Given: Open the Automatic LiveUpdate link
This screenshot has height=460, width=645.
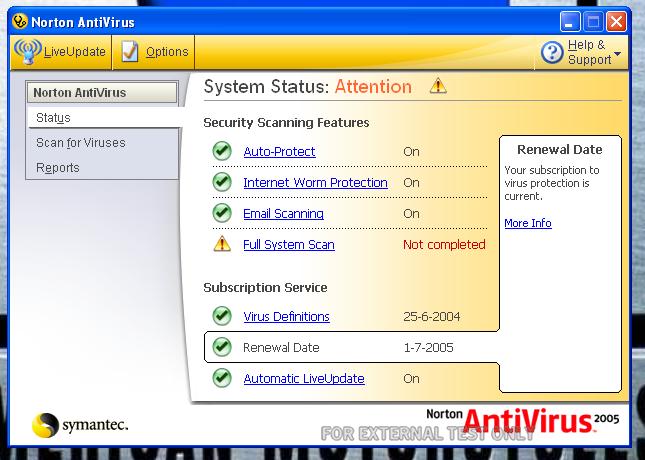Looking at the screenshot, I should pos(304,379).
